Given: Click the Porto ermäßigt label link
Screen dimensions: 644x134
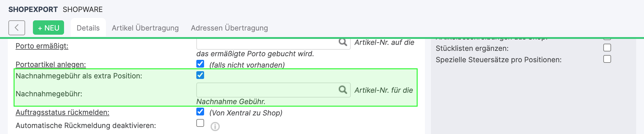Looking at the screenshot, I should point(42,46).
